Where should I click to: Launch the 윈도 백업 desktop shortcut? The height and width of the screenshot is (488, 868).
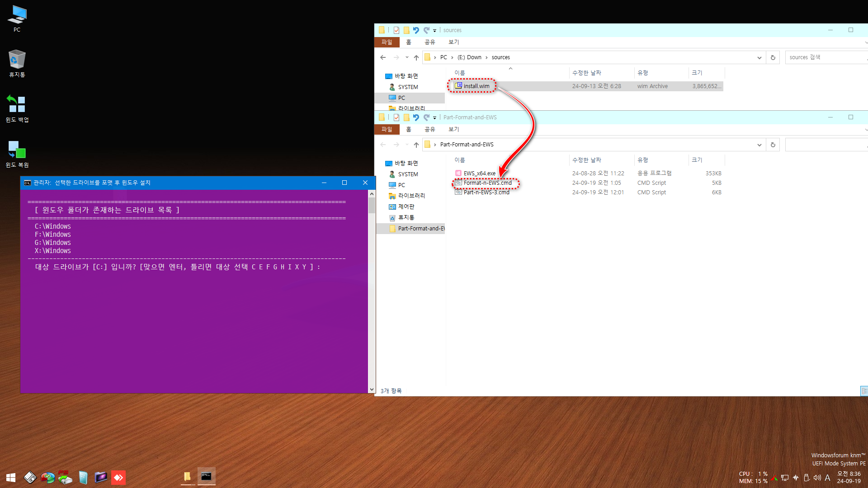tap(17, 109)
